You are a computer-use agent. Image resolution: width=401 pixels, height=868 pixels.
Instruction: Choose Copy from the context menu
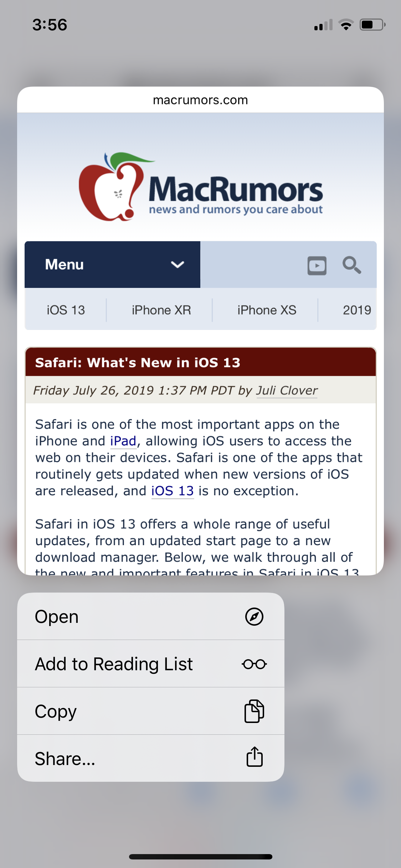pyautogui.click(x=151, y=711)
